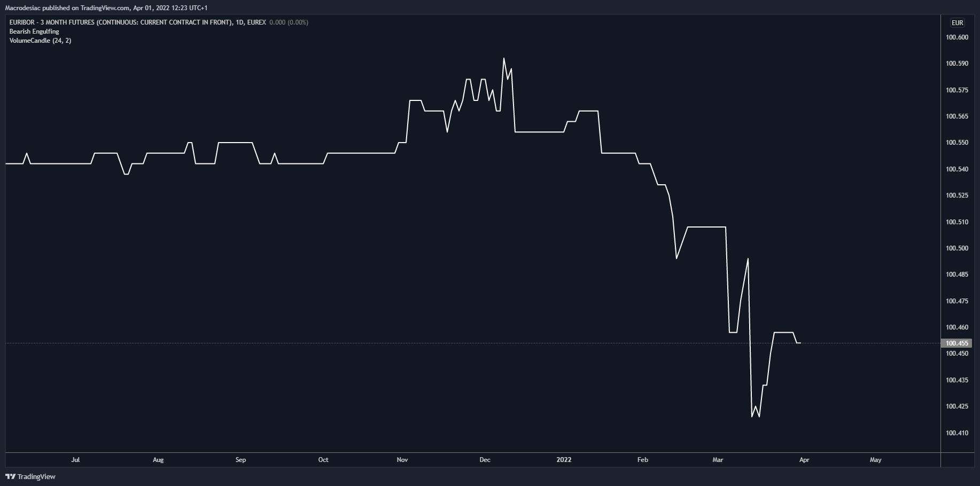Click the 100.550 price axis label
980x486 pixels.
pos(956,143)
